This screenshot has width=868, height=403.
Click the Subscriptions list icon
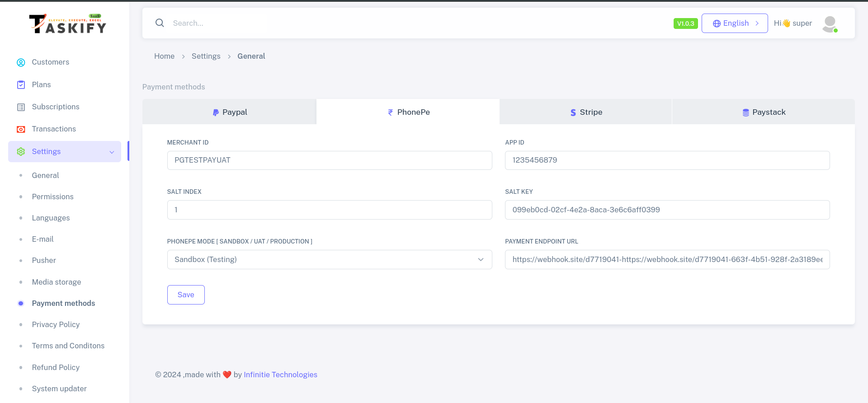[x=21, y=107]
